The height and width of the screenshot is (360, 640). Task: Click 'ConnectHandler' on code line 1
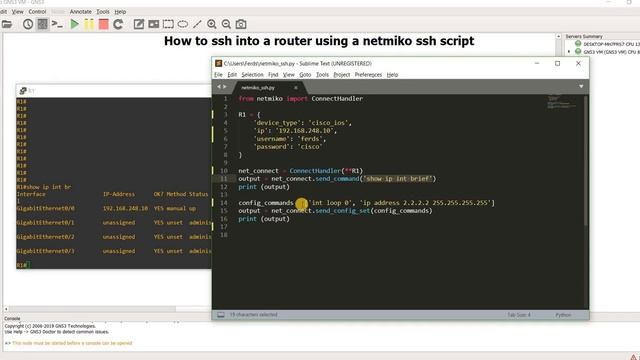click(x=337, y=98)
